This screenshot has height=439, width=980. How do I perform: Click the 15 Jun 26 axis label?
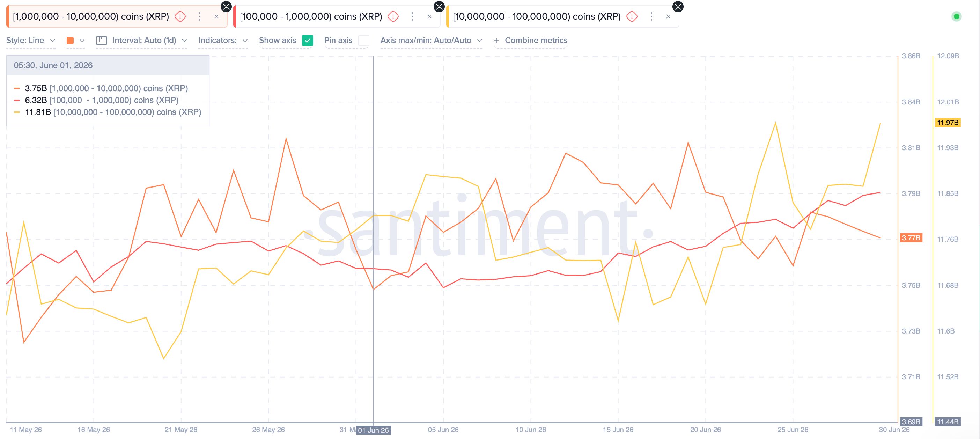tap(618, 430)
